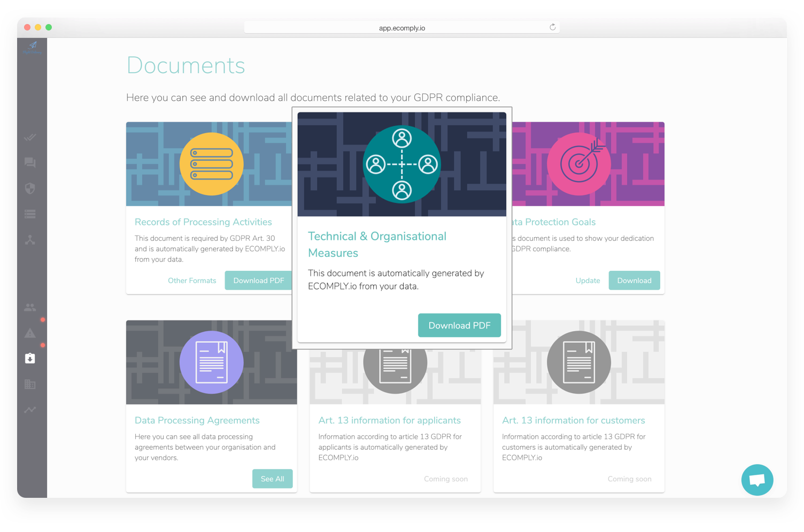Update the Data Protection Goals document

coord(587,280)
